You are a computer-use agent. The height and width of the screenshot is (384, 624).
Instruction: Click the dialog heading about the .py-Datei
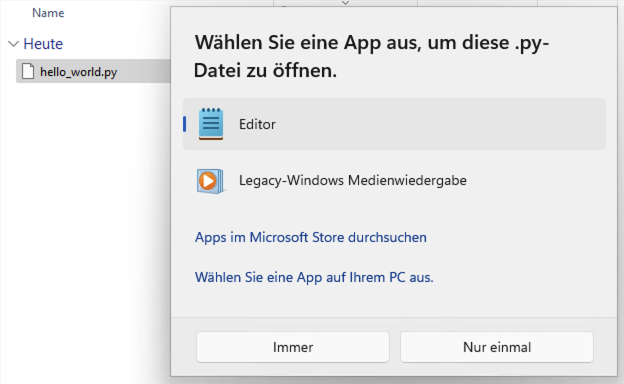[x=372, y=56]
